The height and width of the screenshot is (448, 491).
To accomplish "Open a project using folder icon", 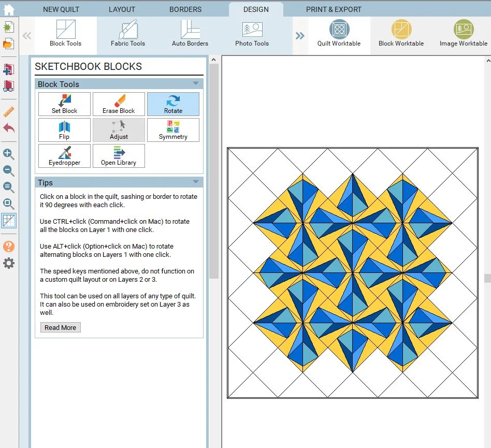I will 8,44.
